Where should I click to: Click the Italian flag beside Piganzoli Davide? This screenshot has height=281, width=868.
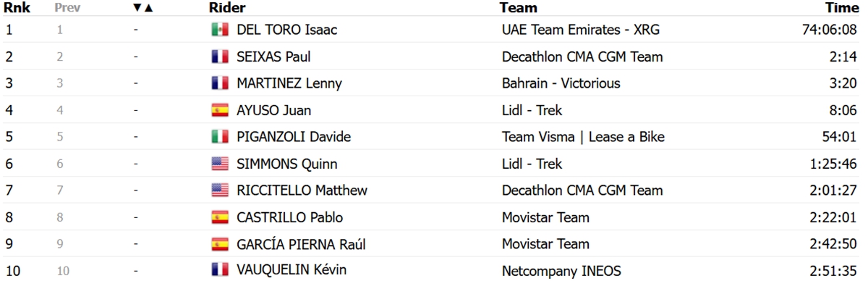(x=220, y=137)
